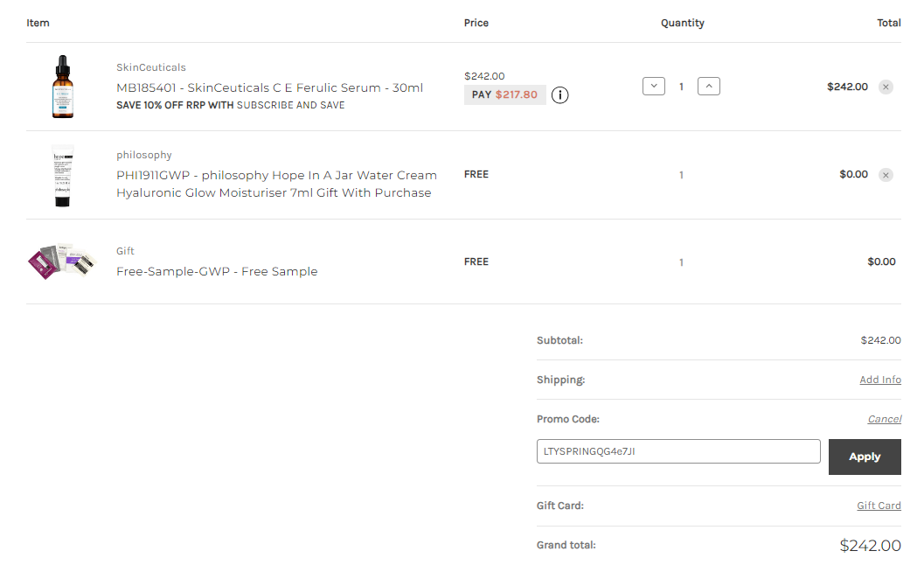This screenshot has height=565, width=924.
Task: Click the philosophy brand name
Action: pos(143,155)
